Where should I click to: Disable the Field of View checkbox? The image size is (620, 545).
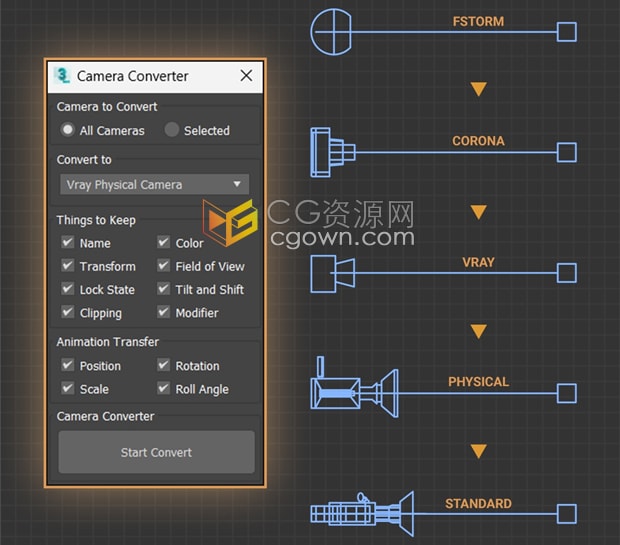click(164, 266)
